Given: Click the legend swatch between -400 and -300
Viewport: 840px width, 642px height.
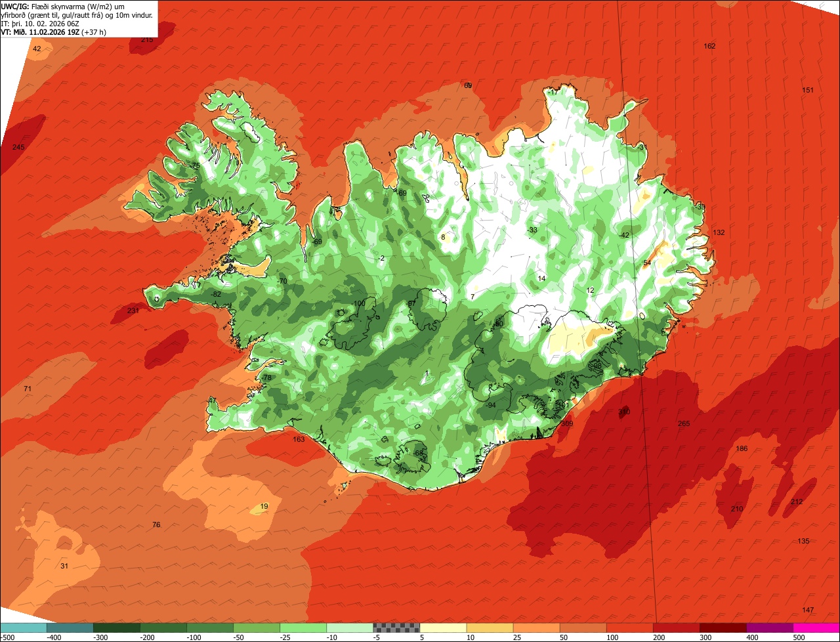Looking at the screenshot, I should 70,628.
